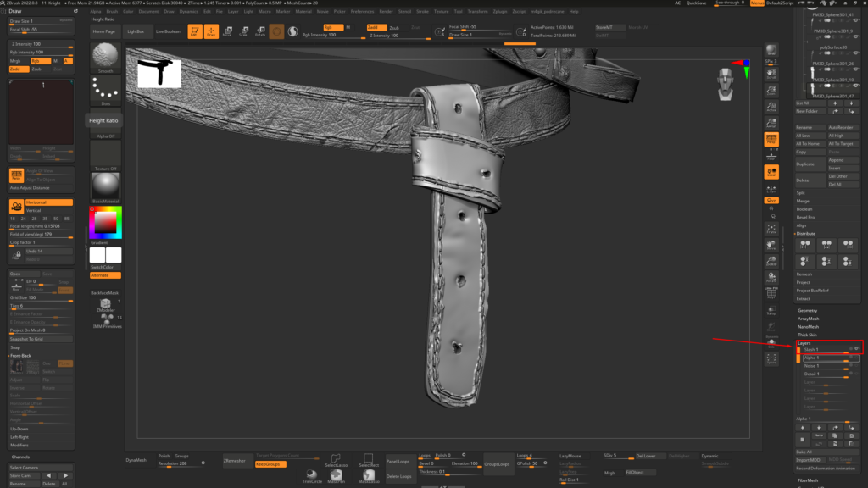Toggle the Live Boolean button
Image resolution: width=868 pixels, height=488 pixels.
coord(168,31)
